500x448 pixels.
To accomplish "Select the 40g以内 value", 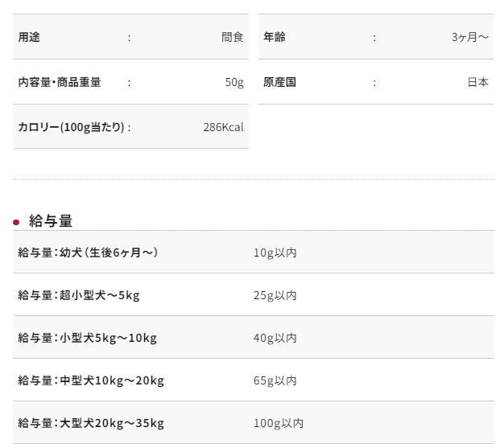I will [x=275, y=338].
